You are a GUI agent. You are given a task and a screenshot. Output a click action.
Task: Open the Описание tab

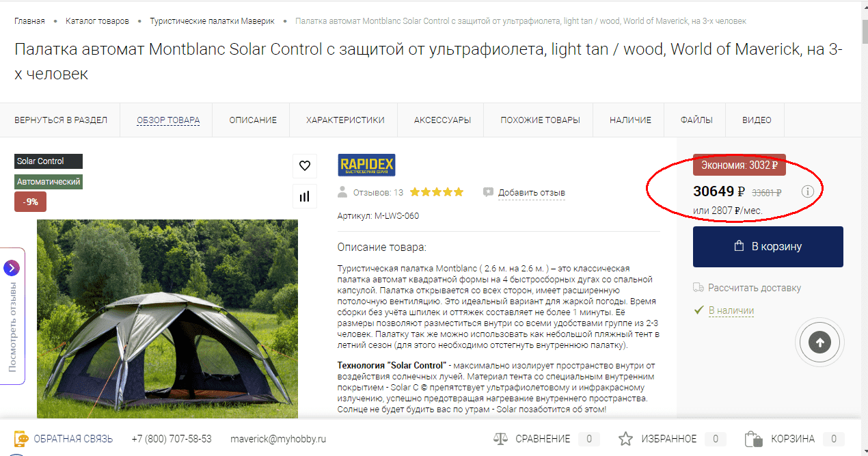click(x=253, y=120)
